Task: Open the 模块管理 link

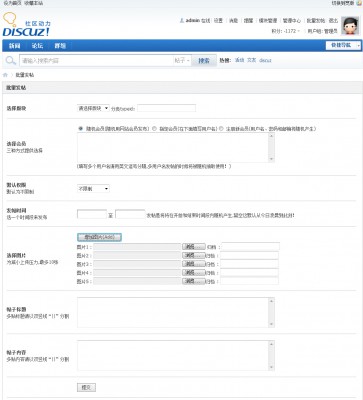Action: pos(268,21)
